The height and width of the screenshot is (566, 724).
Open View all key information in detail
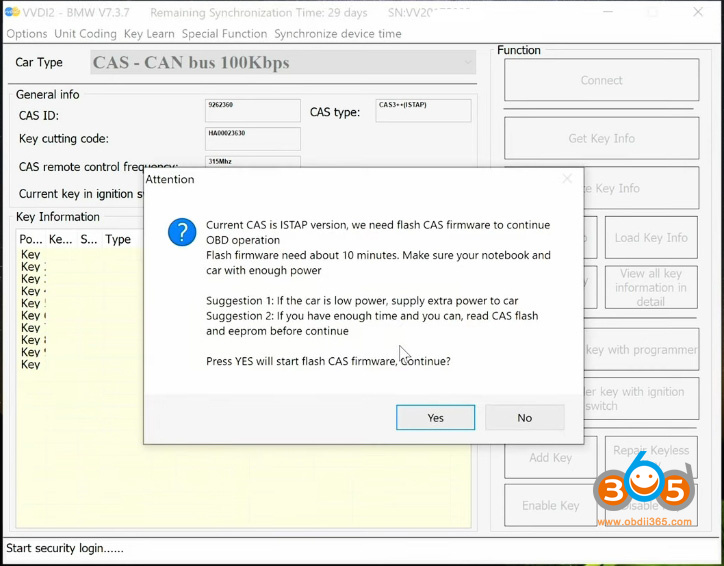651,287
